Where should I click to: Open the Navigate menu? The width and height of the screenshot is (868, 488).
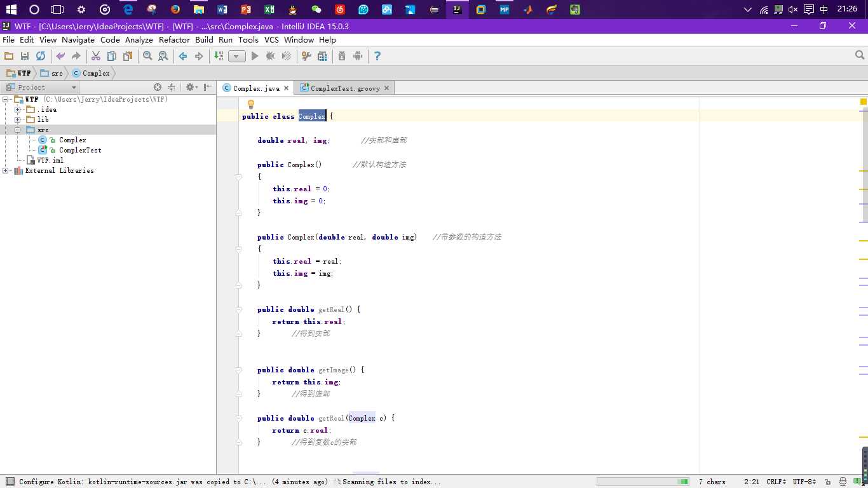[78, 39]
